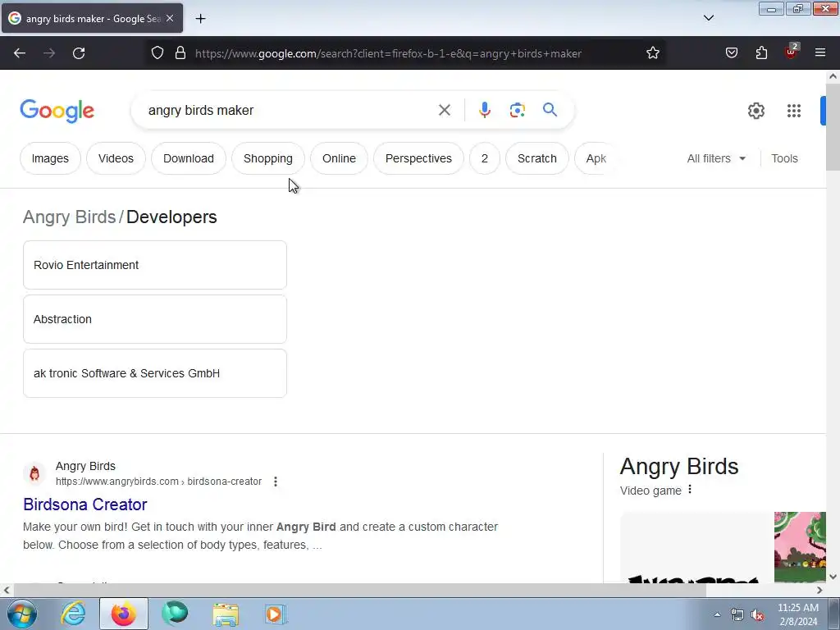The height and width of the screenshot is (630, 840).
Task: Switch to the Videos filter
Action: [x=116, y=158]
